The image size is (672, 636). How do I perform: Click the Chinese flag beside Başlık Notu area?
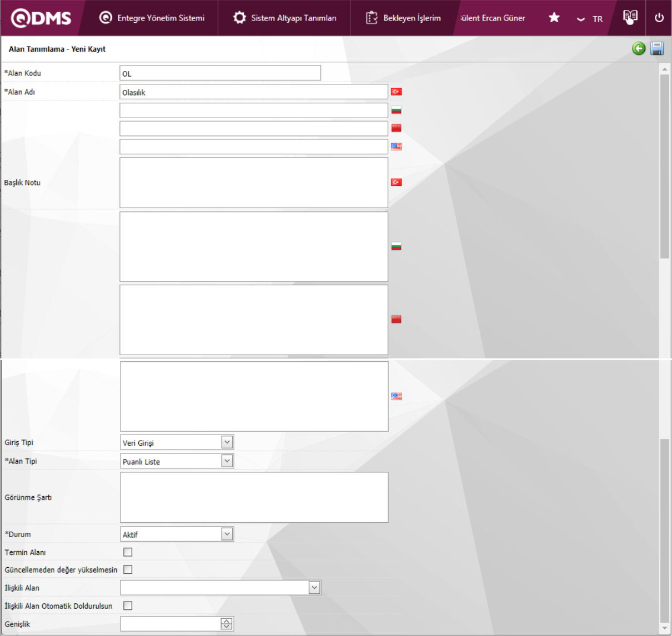(396, 319)
